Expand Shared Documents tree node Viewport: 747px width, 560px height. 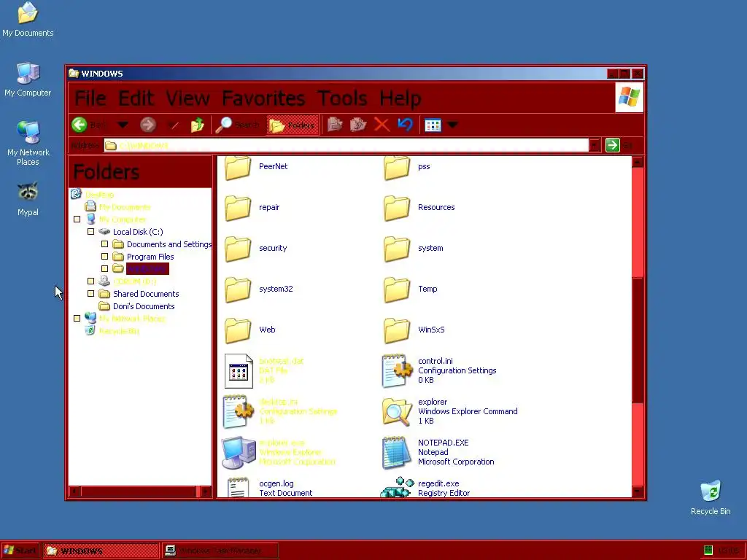[91, 294]
